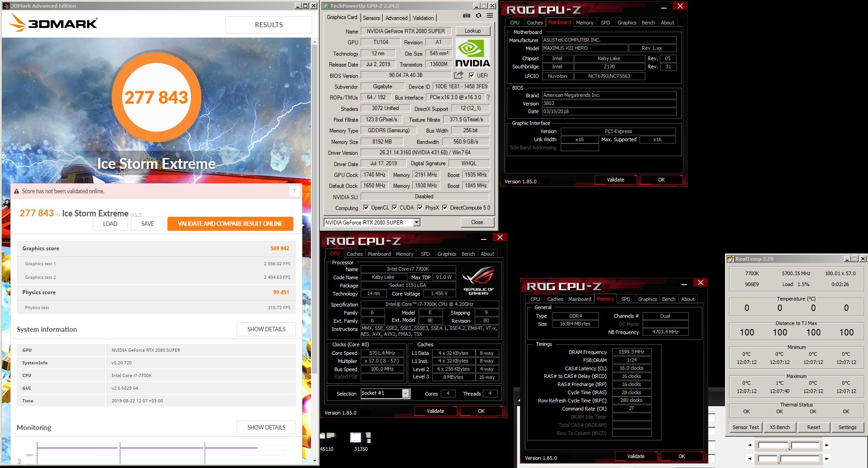Click the lower RealTemp slider thumb

(x=779, y=459)
